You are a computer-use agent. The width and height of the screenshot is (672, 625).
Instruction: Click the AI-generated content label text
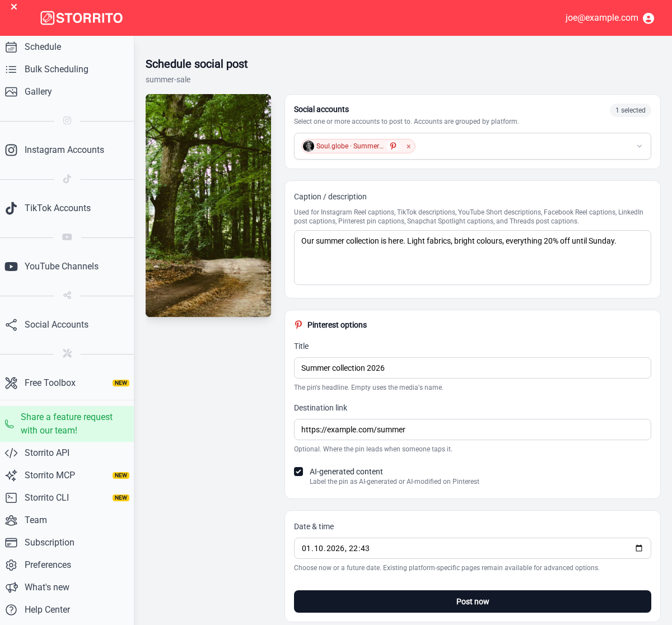[346, 472]
